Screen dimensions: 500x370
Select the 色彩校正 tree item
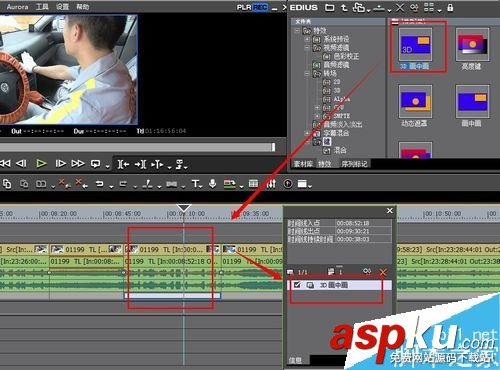346,56
